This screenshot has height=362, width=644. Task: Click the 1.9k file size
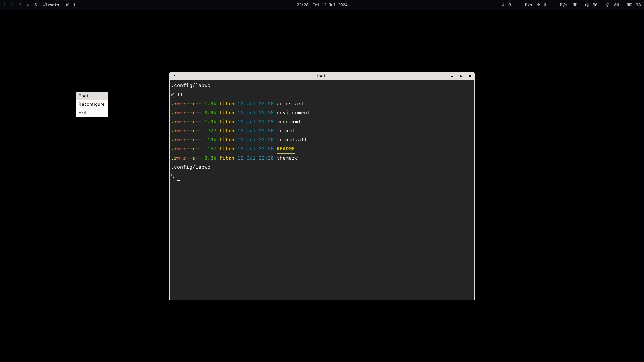click(x=210, y=122)
